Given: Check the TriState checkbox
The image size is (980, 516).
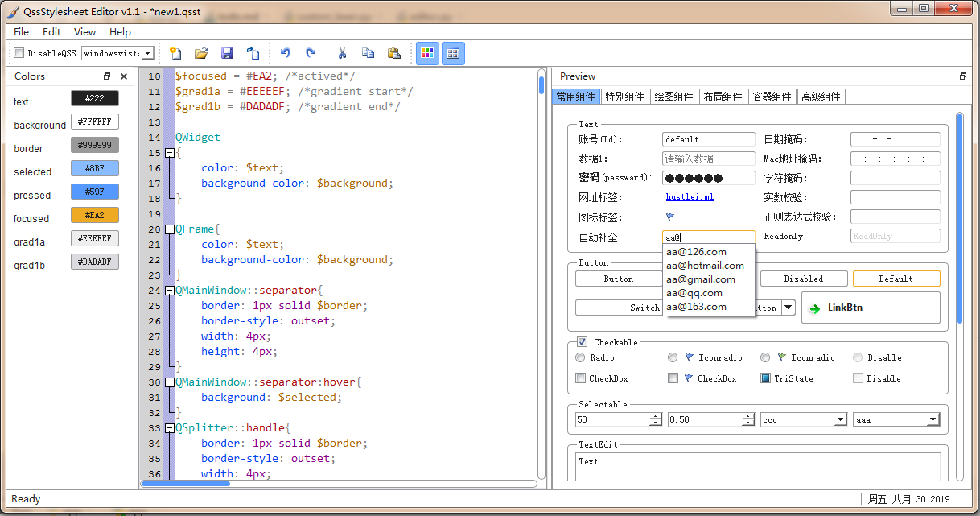Looking at the screenshot, I should click(x=766, y=378).
